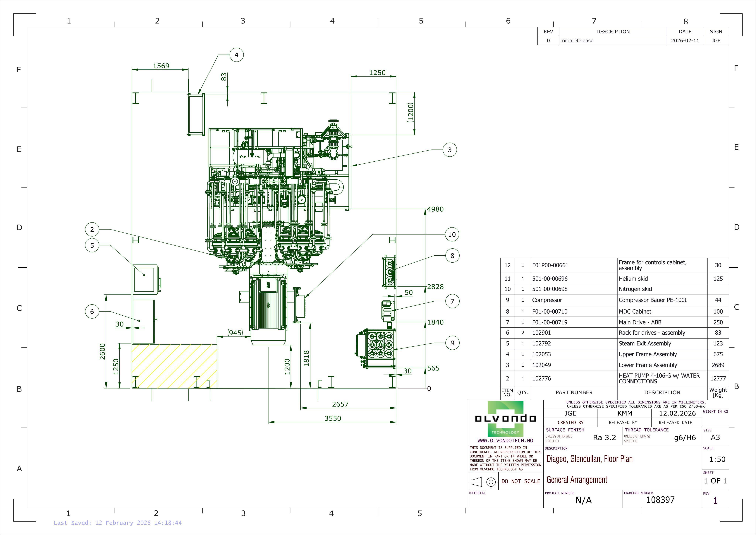Click balloon callout number 4
The height and width of the screenshot is (535, 756).
pos(236,55)
